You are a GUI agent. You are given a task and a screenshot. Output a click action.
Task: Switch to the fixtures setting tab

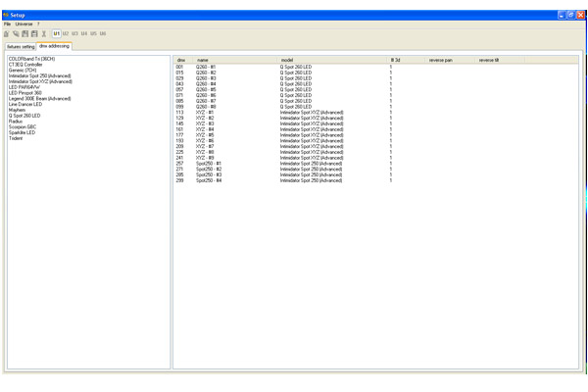click(x=21, y=46)
